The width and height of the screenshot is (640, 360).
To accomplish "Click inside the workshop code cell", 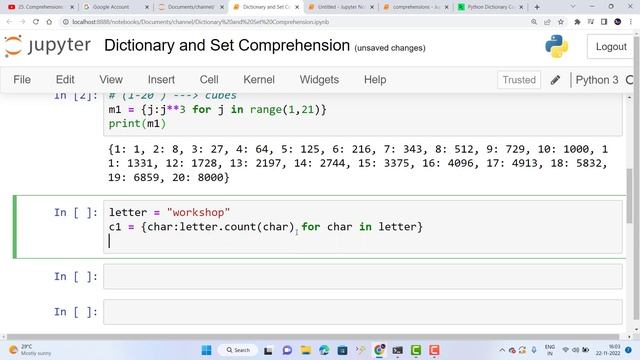I will [x=362, y=227].
